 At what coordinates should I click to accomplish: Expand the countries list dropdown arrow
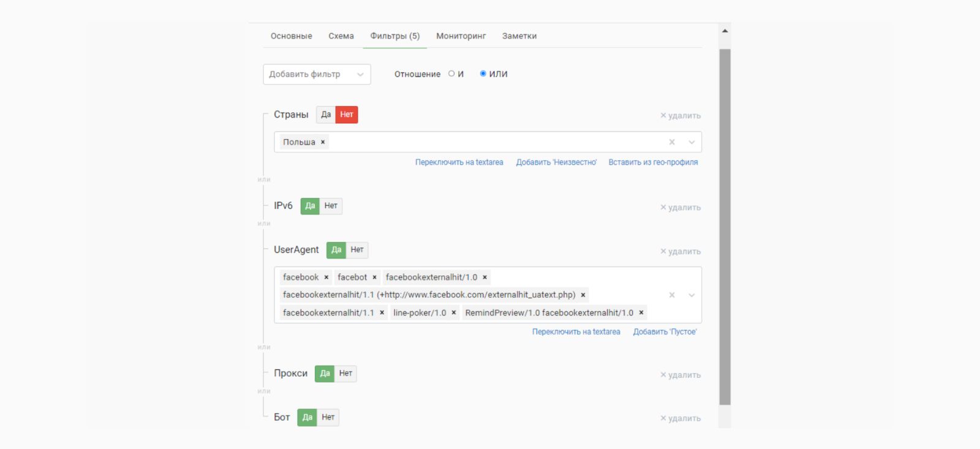692,142
